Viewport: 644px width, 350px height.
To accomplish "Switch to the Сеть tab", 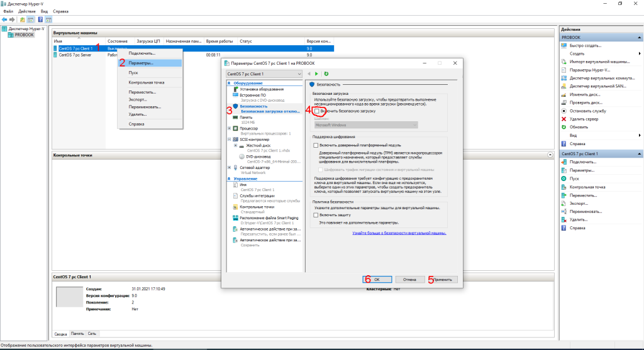I will [x=92, y=334].
